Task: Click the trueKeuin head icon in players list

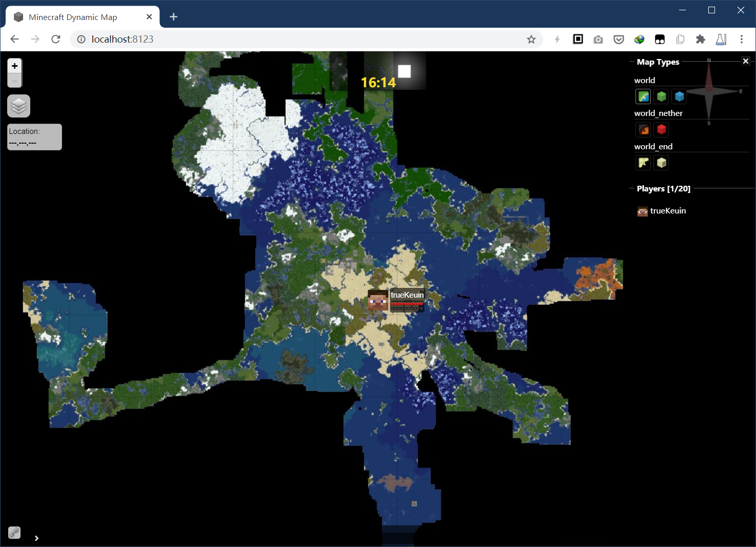Action: (x=643, y=211)
